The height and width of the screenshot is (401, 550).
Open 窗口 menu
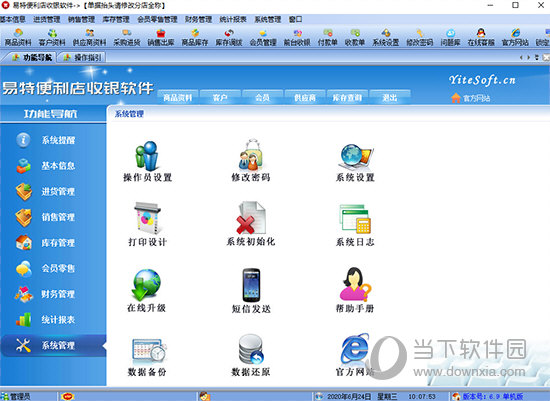[295, 19]
